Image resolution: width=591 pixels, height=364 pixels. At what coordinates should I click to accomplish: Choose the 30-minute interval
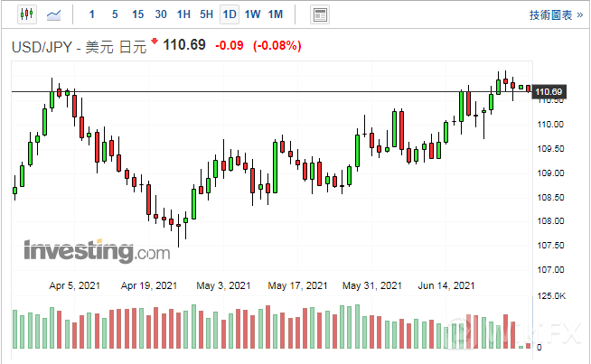tap(161, 14)
